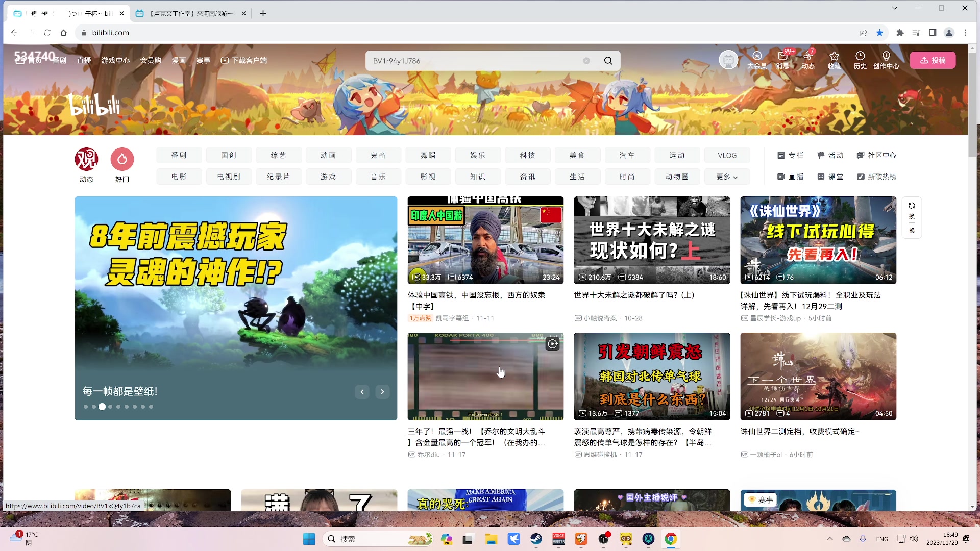The height and width of the screenshot is (551, 980).
Task: Click the share page icon in address bar
Action: click(863, 33)
